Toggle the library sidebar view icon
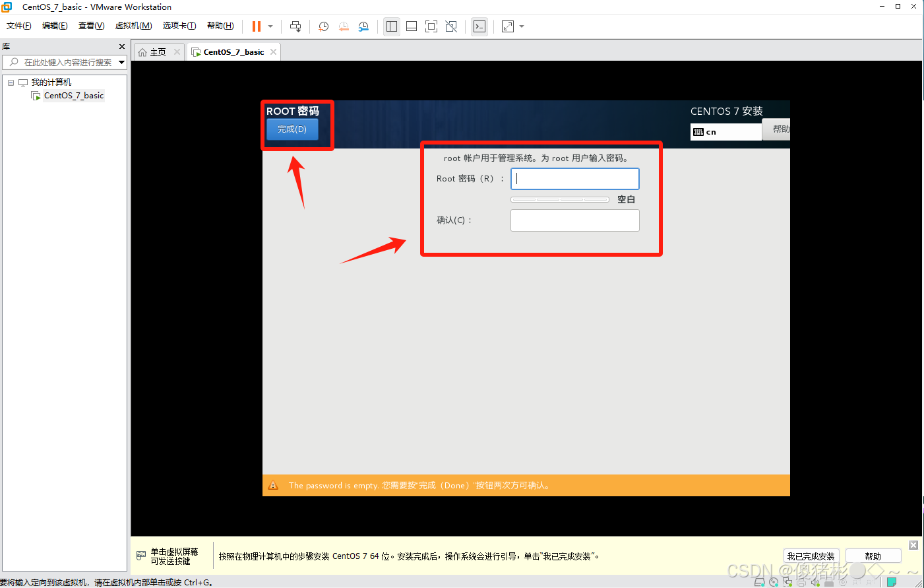Image resolution: width=924 pixels, height=588 pixels. tap(392, 26)
